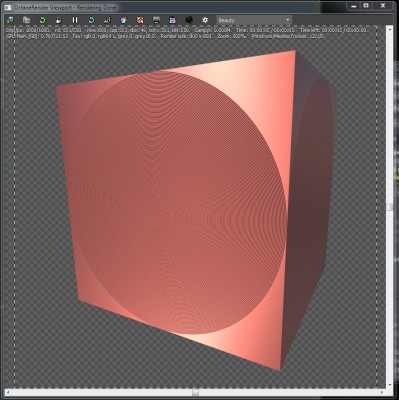
Task: Click the vertical scrollbar up arrow
Action: point(389,29)
